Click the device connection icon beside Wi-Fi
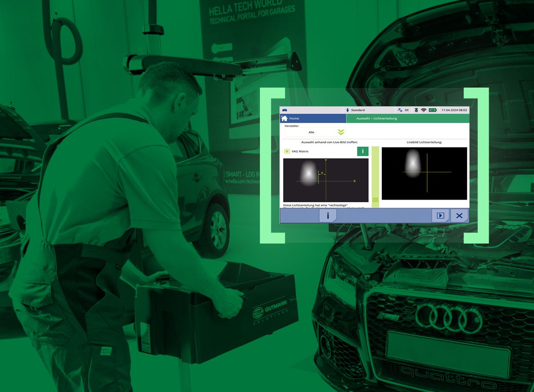Screen dimensions: 534x392 [416, 110]
